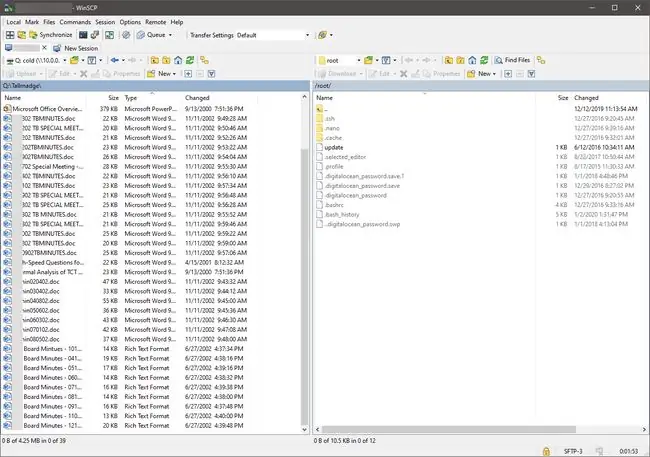Expand the local New dropdown
This screenshot has height=457, width=650.
[174, 74]
